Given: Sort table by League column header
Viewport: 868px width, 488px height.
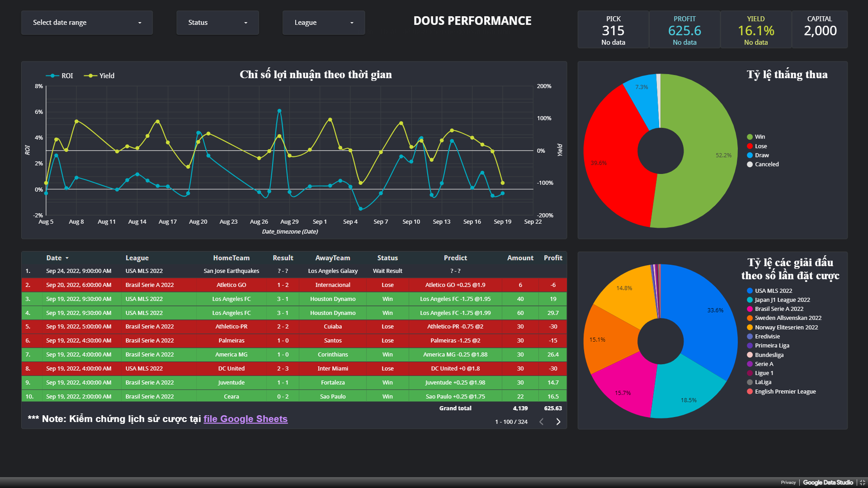Looking at the screenshot, I should pos(137,258).
